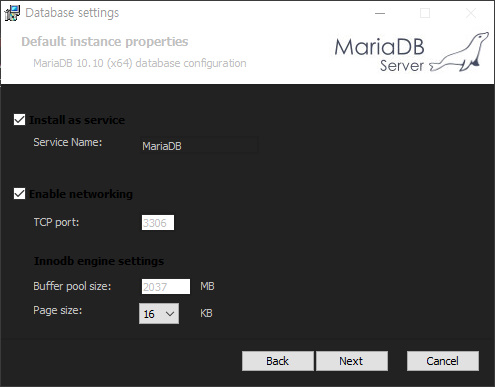Click the Buffer pool size field
This screenshot has height=387, width=495.
(166, 287)
